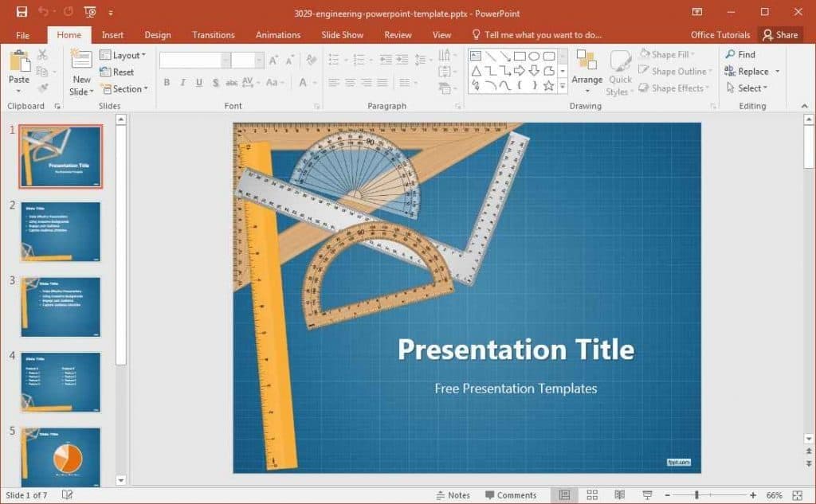The image size is (816, 504).
Task: Open the File tab
Action: coord(22,35)
